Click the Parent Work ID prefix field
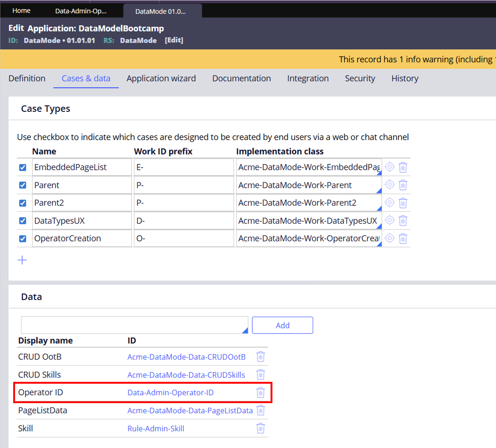This screenshot has height=448, width=496. click(183, 185)
